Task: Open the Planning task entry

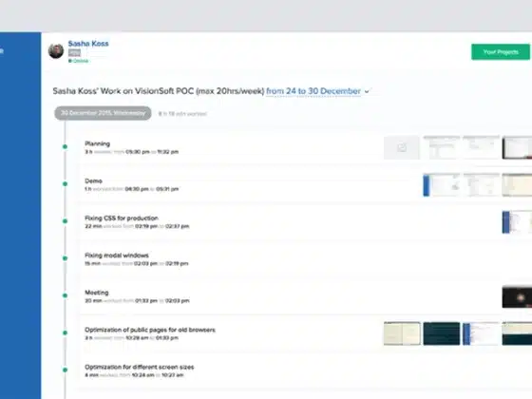Action: point(97,143)
